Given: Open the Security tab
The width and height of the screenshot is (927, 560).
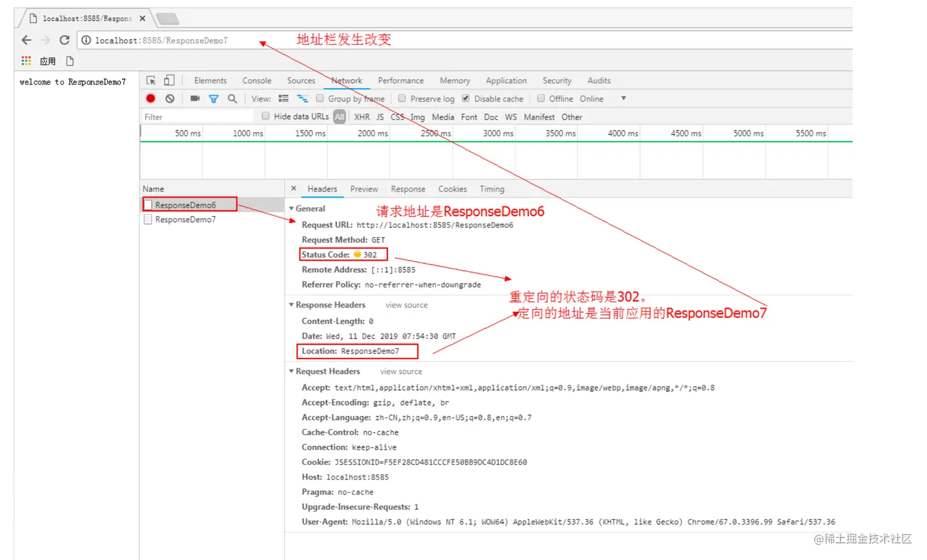Looking at the screenshot, I should tap(557, 80).
